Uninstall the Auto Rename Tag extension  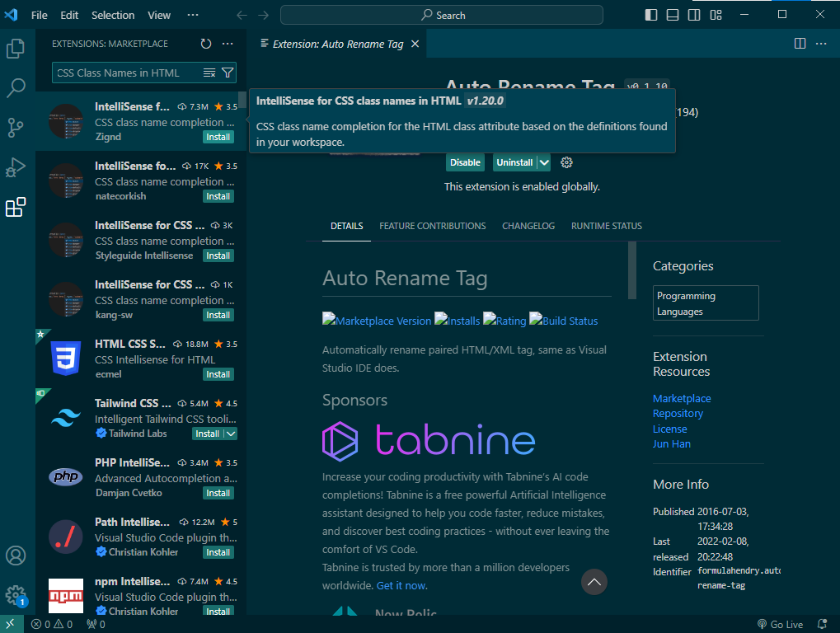pyautogui.click(x=514, y=162)
